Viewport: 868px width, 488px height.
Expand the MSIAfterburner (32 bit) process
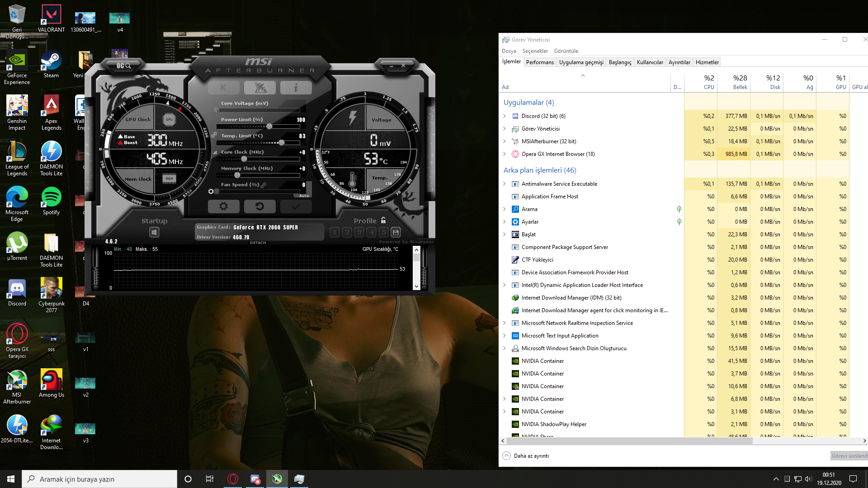505,141
